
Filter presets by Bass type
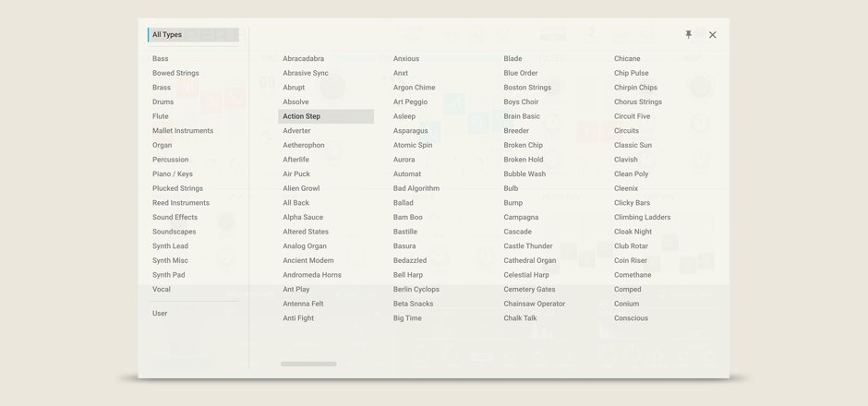pyautogui.click(x=161, y=59)
